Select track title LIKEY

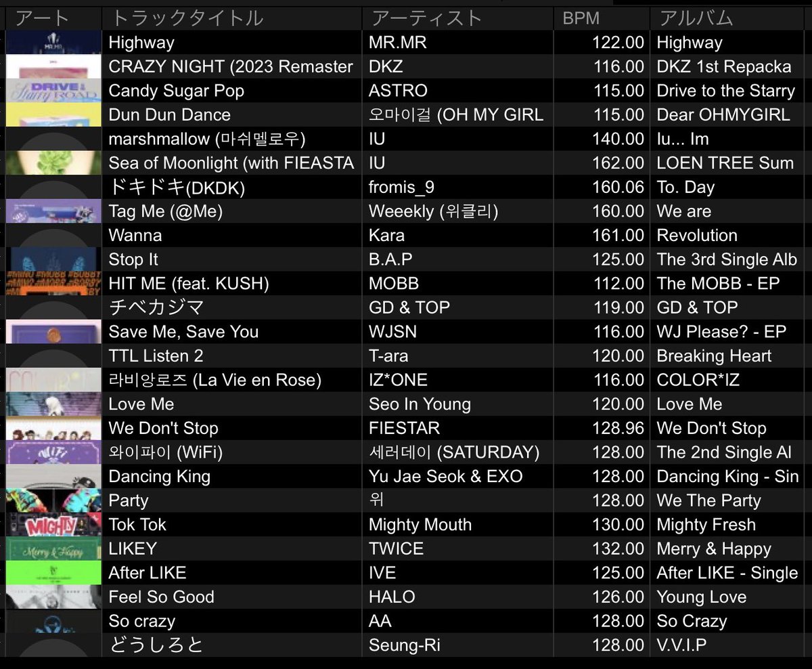pos(133,549)
